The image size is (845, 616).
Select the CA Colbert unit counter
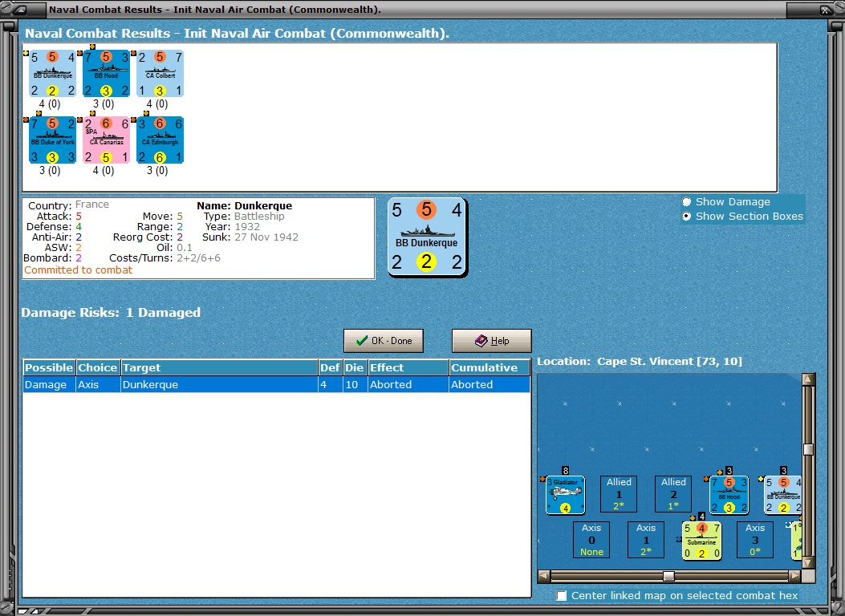[x=160, y=73]
